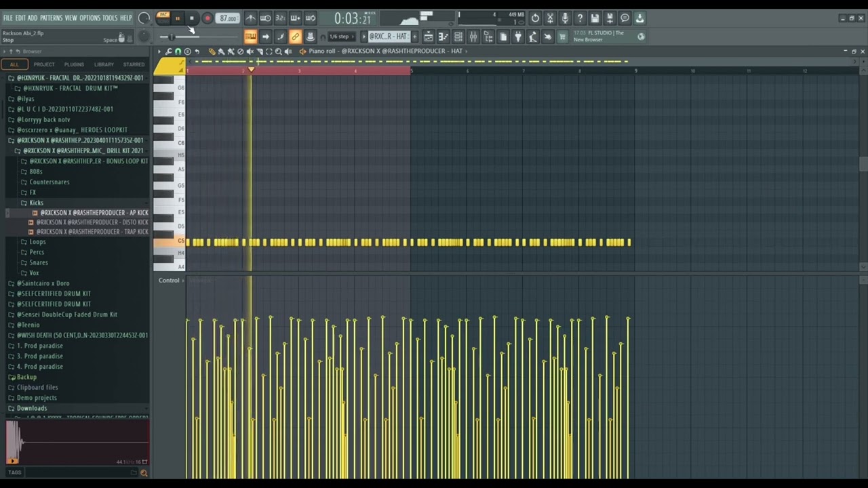Select the piano roll Select tool
Screen dimensions: 868x488
pyautogui.click(x=269, y=52)
